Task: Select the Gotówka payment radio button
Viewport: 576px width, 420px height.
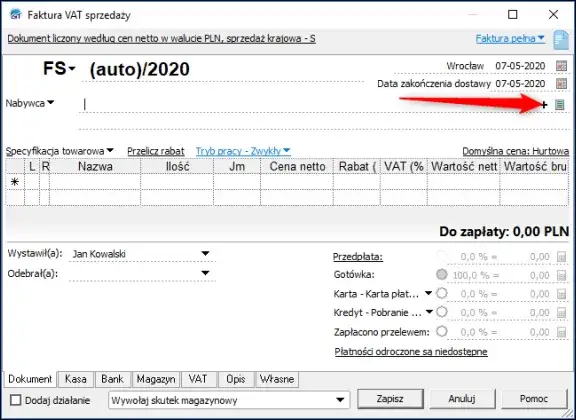Action: pyautogui.click(x=442, y=274)
